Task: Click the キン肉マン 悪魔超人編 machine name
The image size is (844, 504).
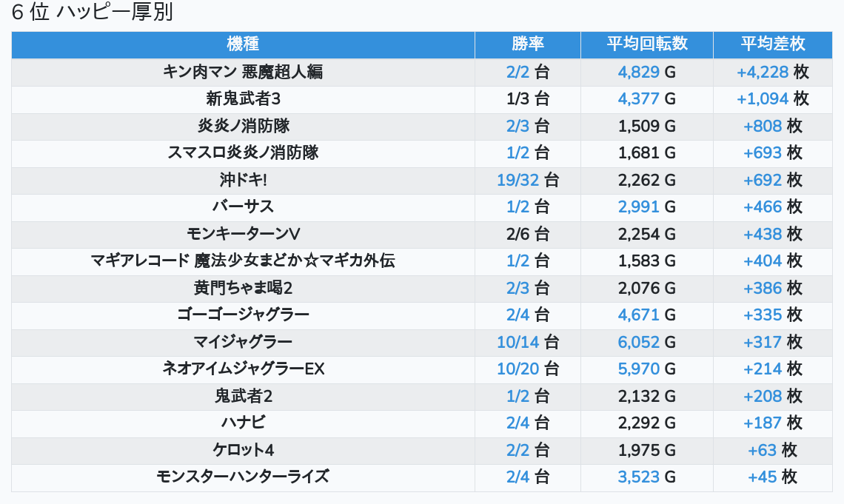Action: tap(243, 73)
